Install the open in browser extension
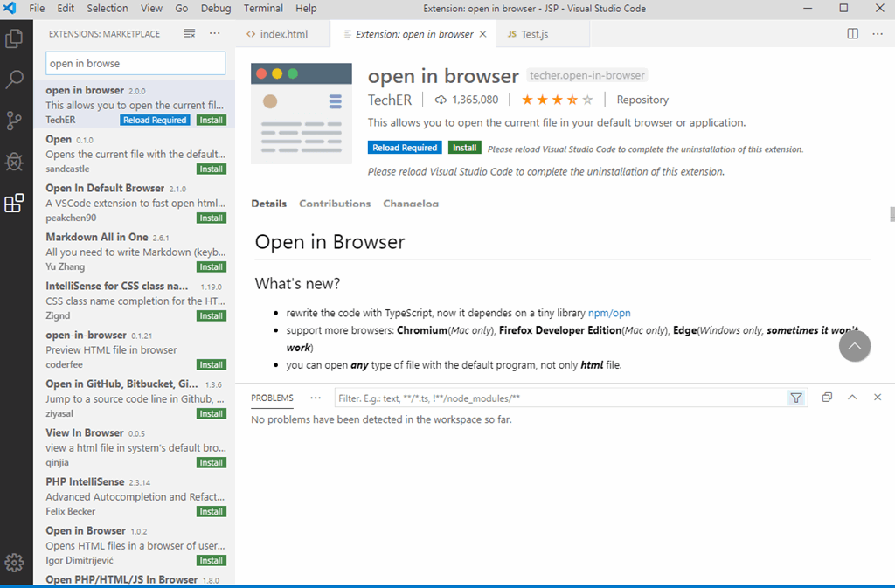 pos(464,147)
